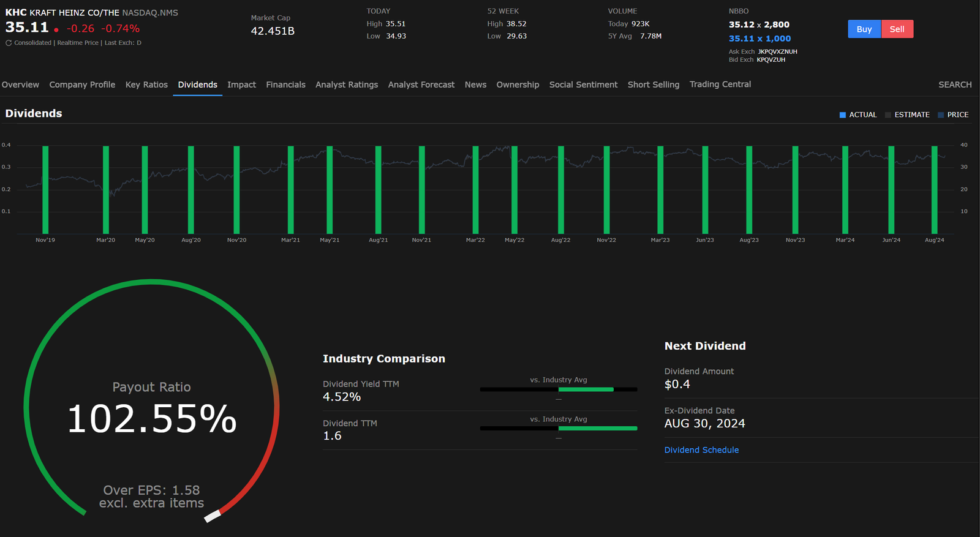Go to the Analyst Forecast tab
This screenshot has width=980, height=537.
(x=421, y=84)
